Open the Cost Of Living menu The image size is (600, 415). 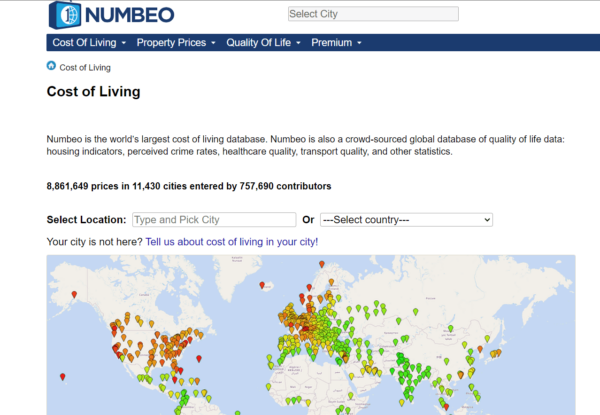pos(88,43)
